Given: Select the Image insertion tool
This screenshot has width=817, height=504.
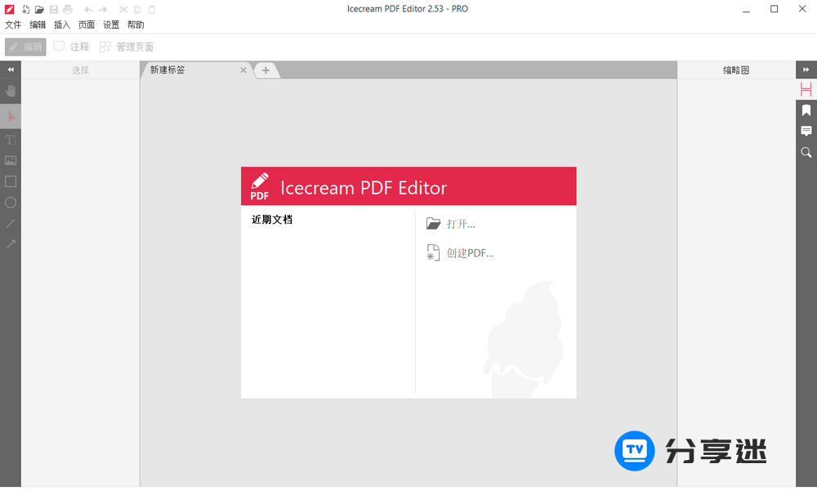Looking at the screenshot, I should click(11, 160).
